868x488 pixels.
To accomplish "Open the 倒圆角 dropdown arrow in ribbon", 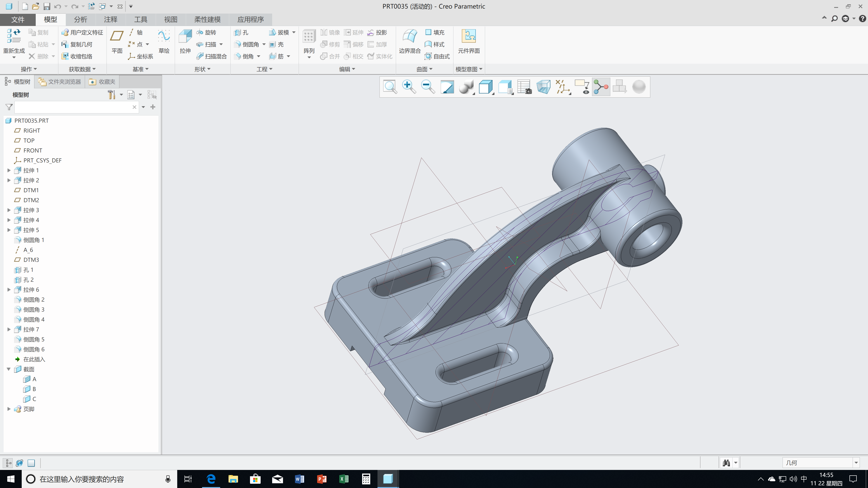I will coord(264,45).
